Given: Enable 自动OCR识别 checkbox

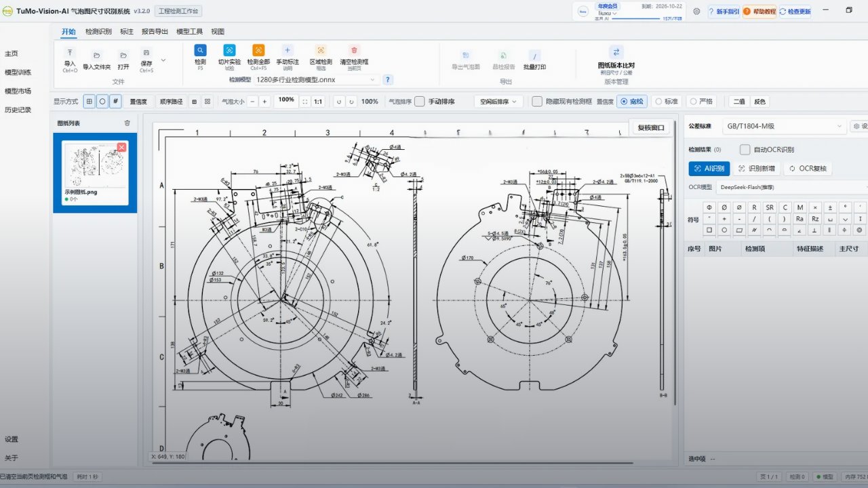Looking at the screenshot, I should coord(745,150).
